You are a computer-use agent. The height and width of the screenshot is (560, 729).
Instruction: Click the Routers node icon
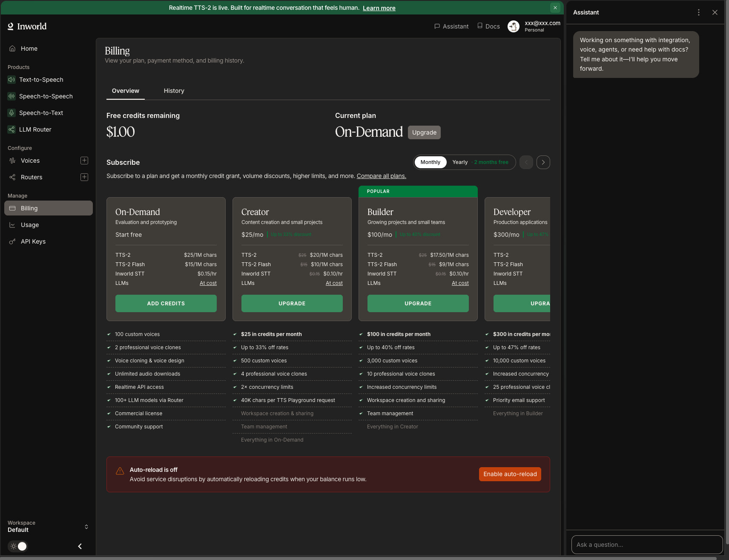point(12,177)
